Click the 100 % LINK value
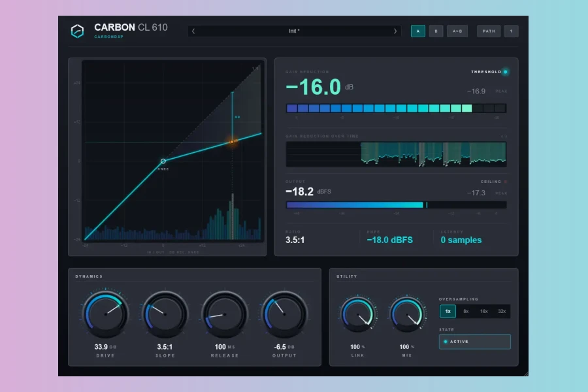Viewport: 588px width, 392px height. (357, 347)
